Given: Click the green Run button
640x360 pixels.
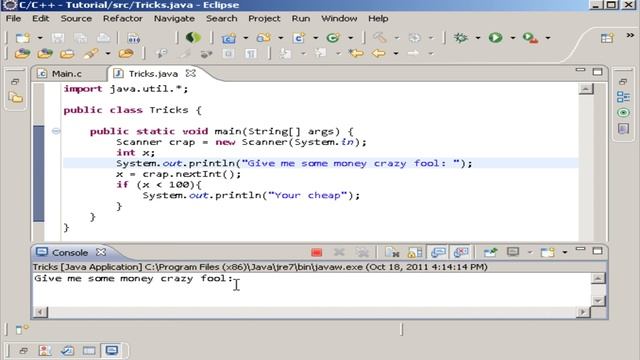Looking at the screenshot, I should [x=496, y=38].
